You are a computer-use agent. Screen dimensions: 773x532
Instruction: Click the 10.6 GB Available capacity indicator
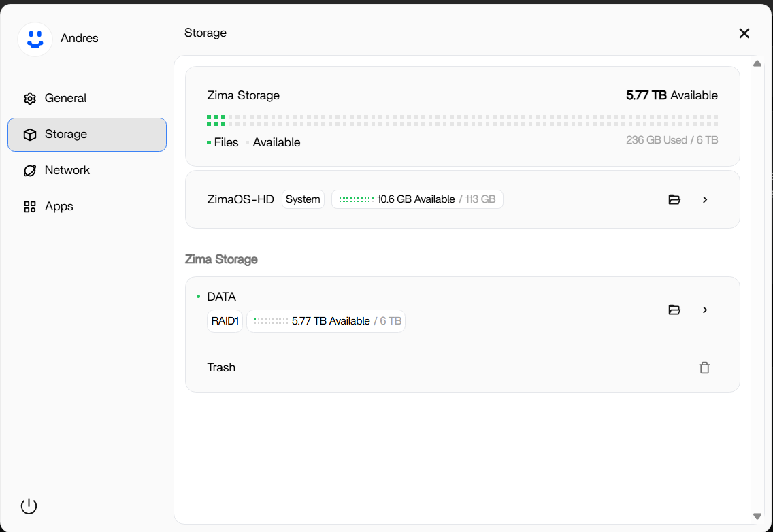(x=417, y=199)
